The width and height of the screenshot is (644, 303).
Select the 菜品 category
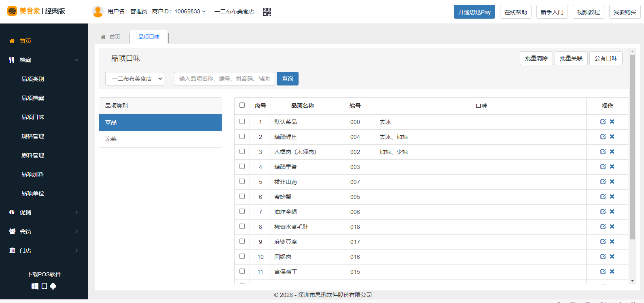160,122
